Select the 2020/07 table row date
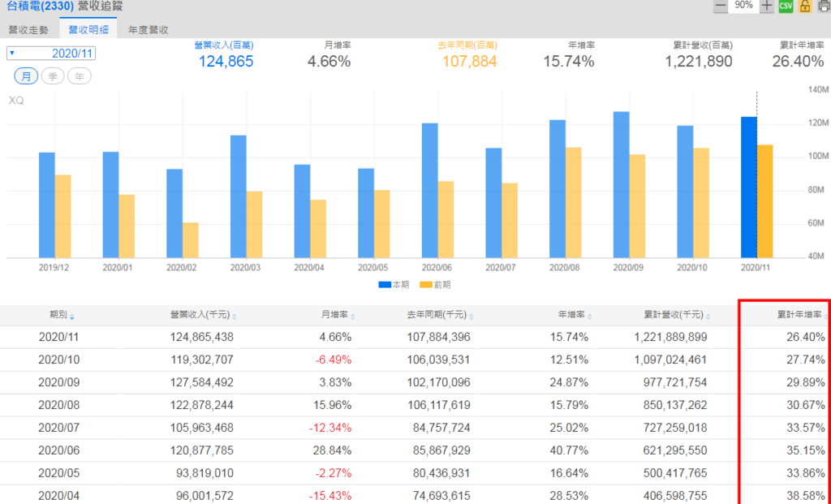831x504 pixels. pyautogui.click(x=58, y=428)
